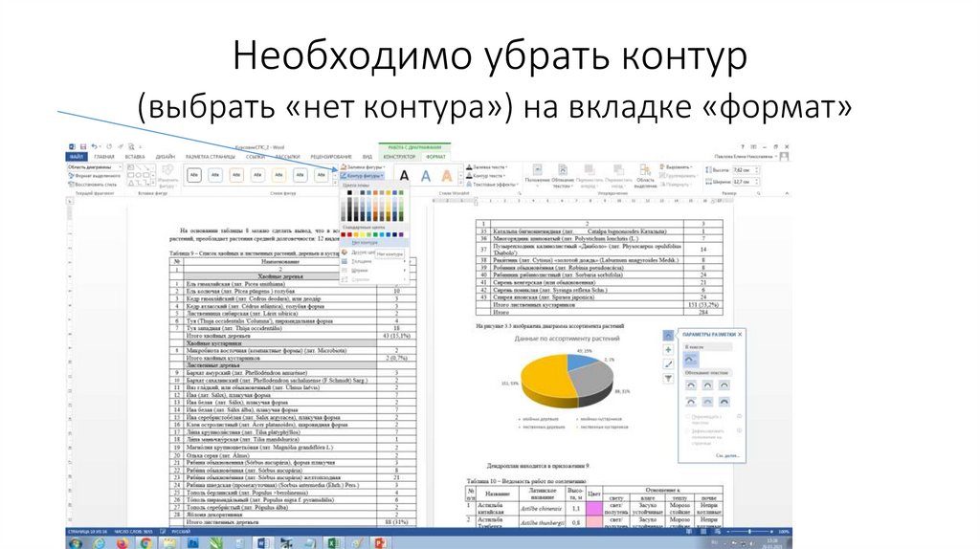
Task: Open РЕЦЕНЗИРОВАНИЕ tab
Action: pos(331,157)
